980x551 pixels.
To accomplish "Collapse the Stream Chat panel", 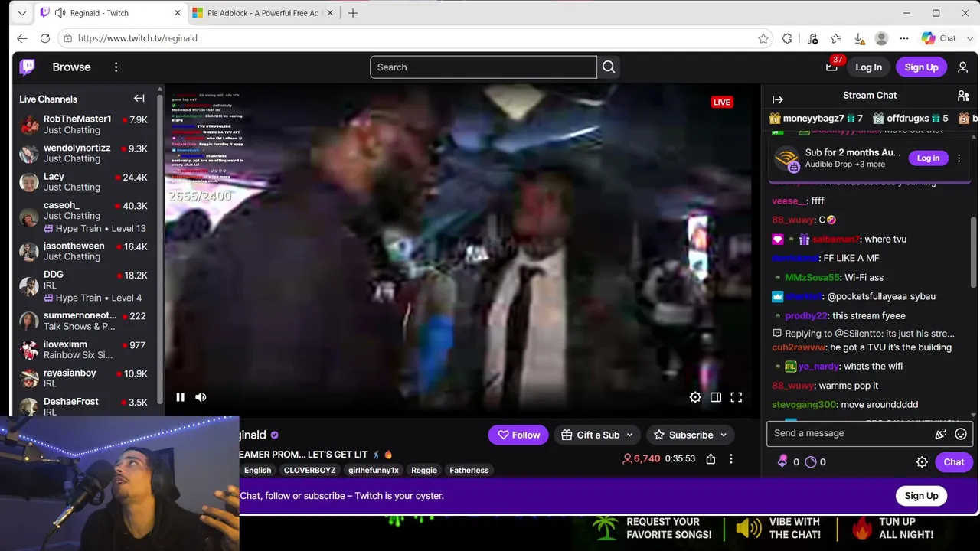I will [777, 99].
